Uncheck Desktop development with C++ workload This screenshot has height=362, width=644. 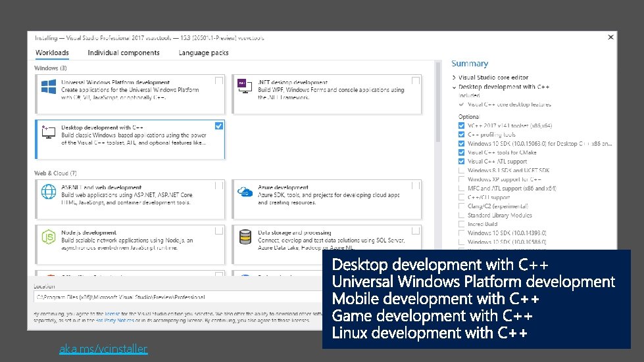coord(219,126)
